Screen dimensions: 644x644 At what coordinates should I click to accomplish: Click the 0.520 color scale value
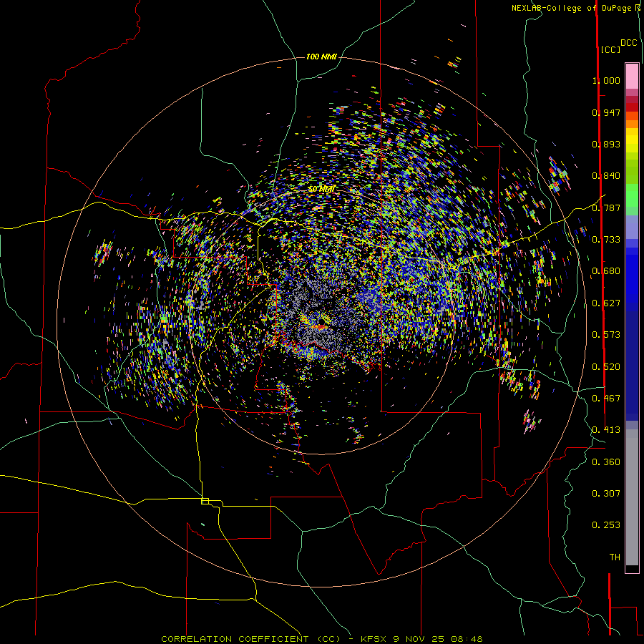coord(606,367)
